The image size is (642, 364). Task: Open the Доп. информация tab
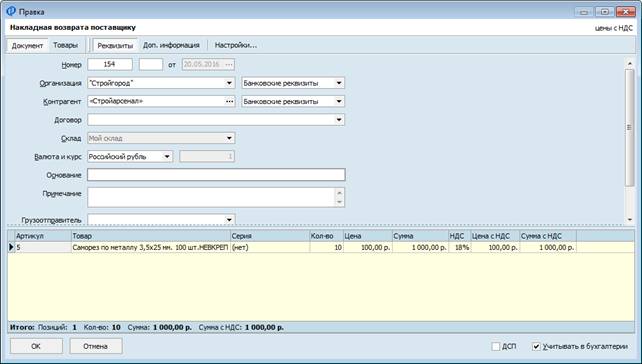tap(171, 45)
